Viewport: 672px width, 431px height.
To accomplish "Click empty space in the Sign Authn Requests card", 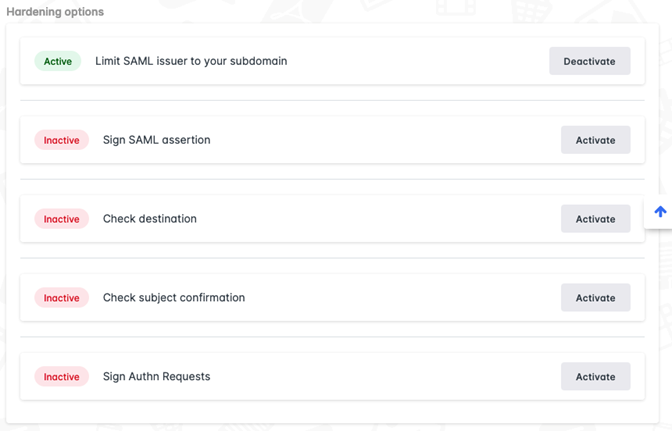I will 380,377.
